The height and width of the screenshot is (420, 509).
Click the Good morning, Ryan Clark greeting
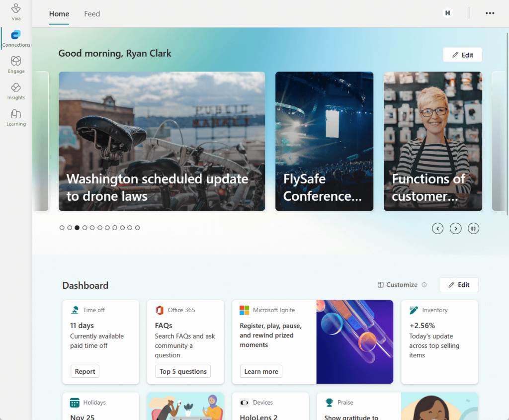(115, 53)
